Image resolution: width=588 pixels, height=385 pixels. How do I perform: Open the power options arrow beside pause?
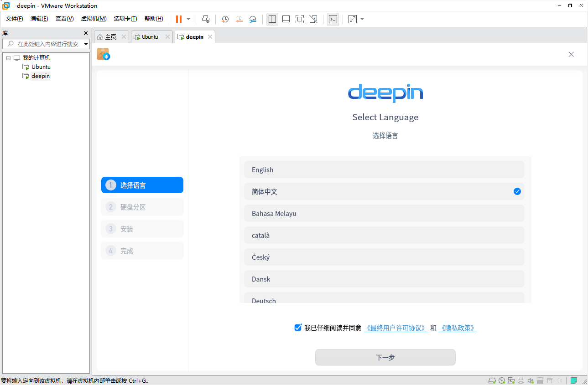tap(188, 19)
